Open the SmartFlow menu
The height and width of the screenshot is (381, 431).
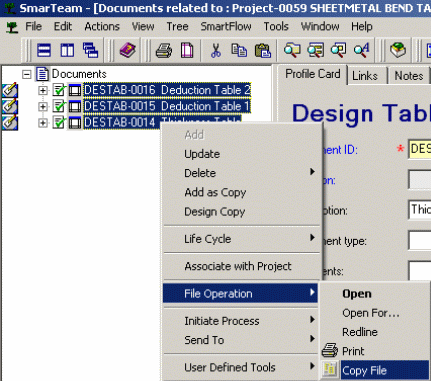[x=226, y=26]
